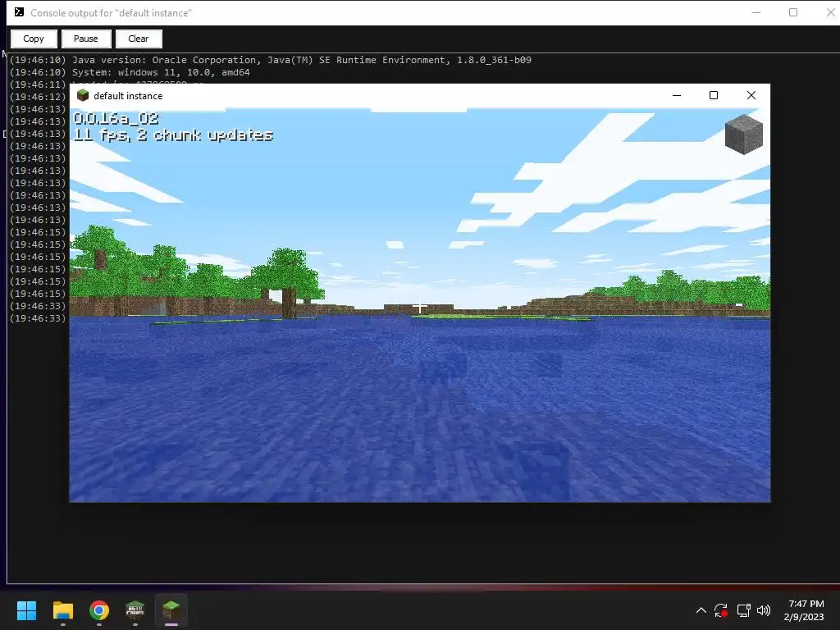Viewport: 840px width, 630px height.
Task: Open the Windows Start menu
Action: pyautogui.click(x=26, y=610)
